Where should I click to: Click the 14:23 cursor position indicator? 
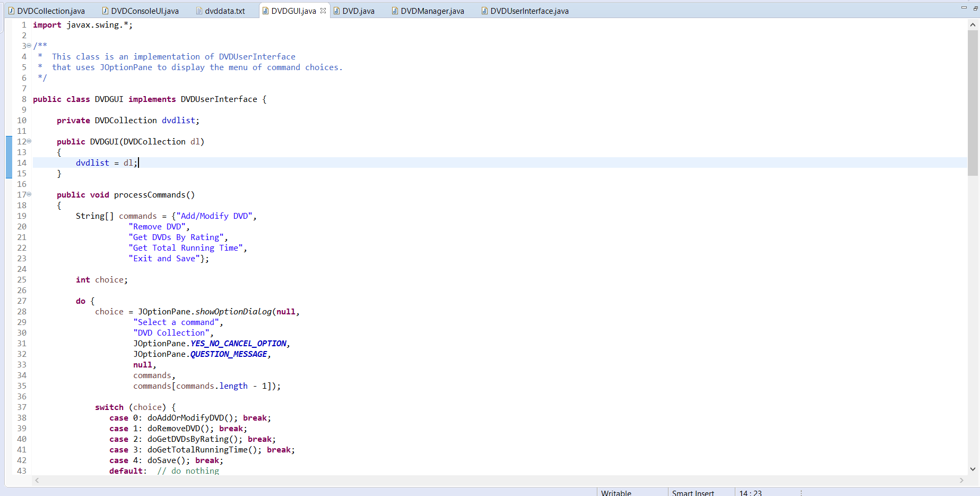coord(750,492)
